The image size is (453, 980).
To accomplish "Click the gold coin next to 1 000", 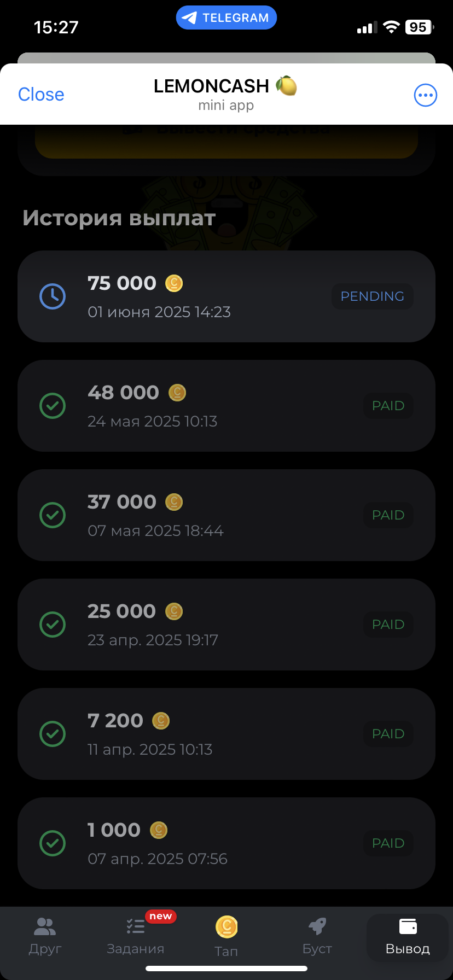I will pos(159,830).
